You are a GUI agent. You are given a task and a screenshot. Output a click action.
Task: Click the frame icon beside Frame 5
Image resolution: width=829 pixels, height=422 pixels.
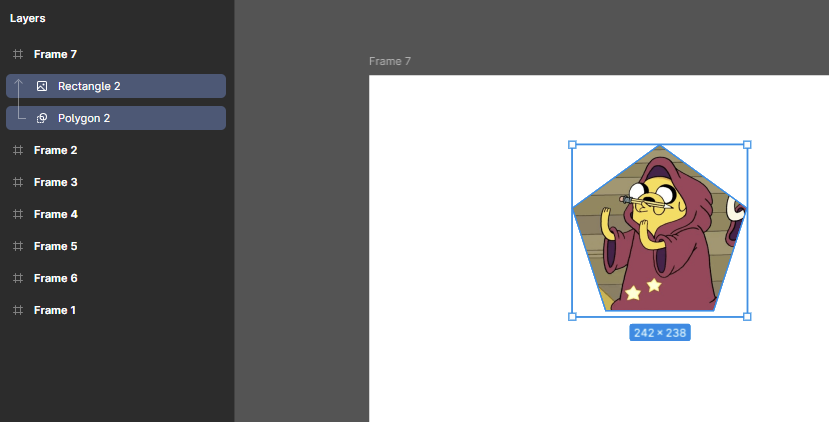18,246
